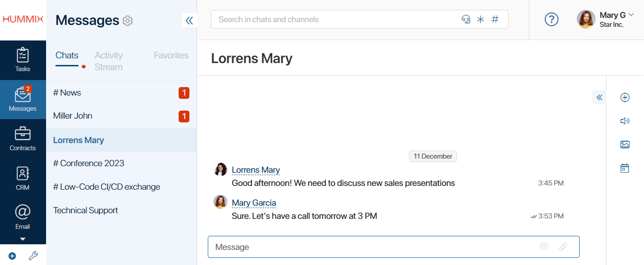Screen dimensions: 644x265
Task: Open Mary G profile avatar
Action: coord(586,19)
